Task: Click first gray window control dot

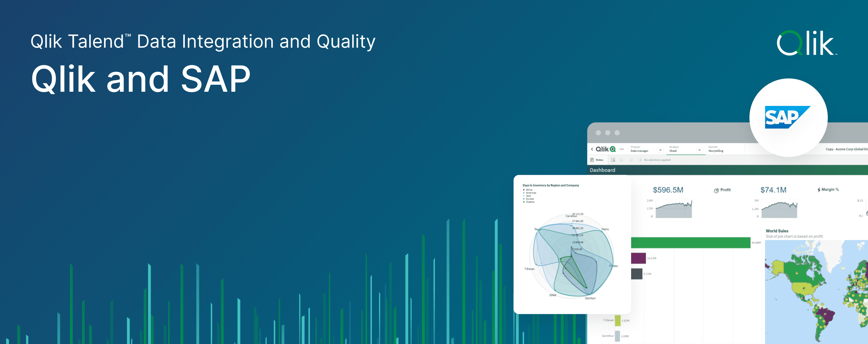Action: 598,132
